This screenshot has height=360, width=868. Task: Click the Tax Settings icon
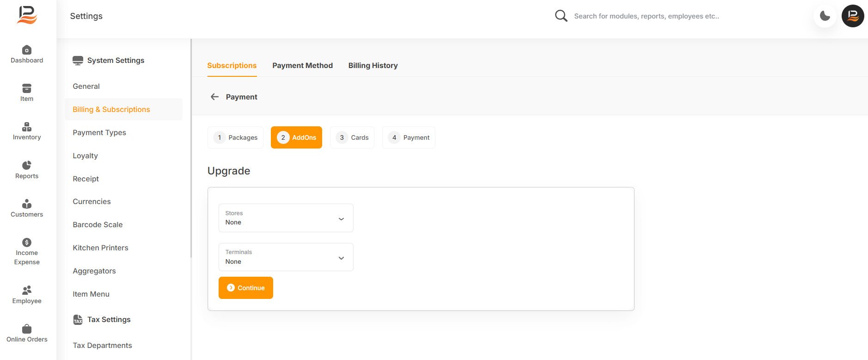click(x=78, y=320)
